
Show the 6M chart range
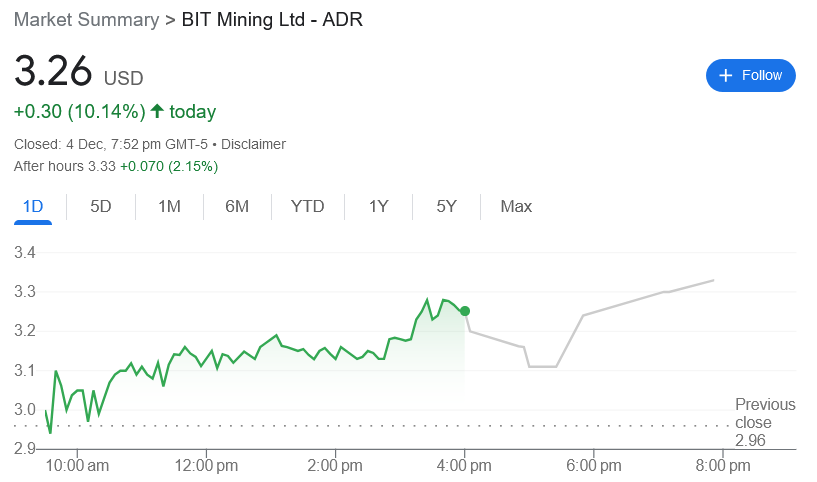(x=237, y=207)
